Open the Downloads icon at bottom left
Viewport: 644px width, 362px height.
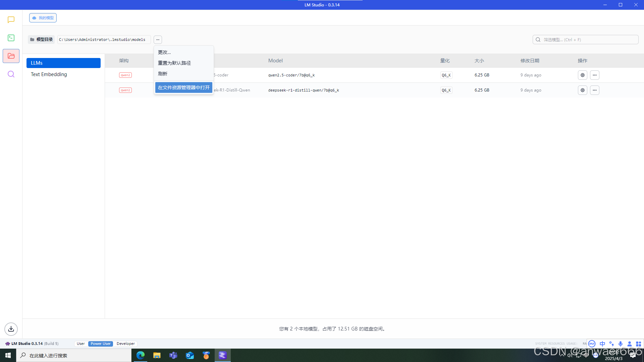11,329
